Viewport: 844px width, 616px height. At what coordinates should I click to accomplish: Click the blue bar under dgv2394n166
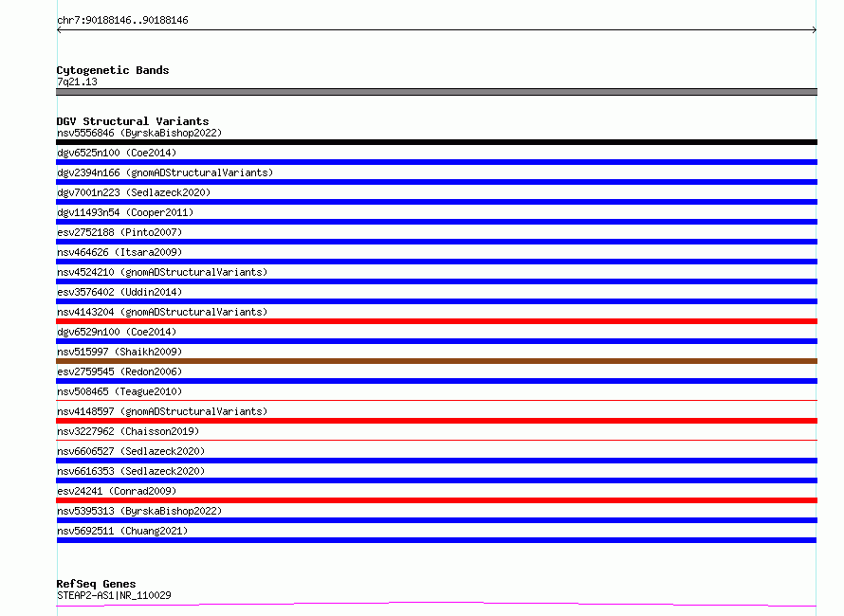[436, 182]
